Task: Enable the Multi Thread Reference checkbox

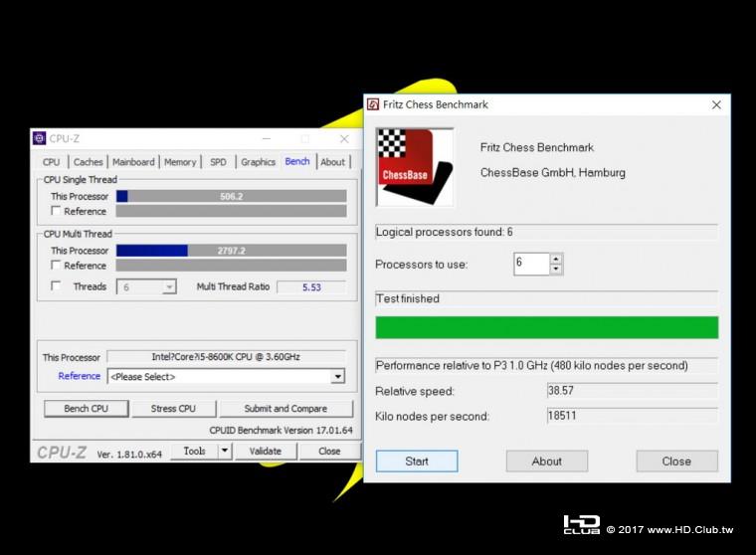Action: (56, 266)
